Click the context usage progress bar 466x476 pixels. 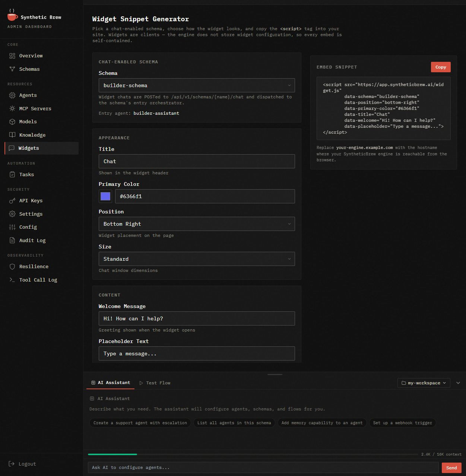click(253, 454)
